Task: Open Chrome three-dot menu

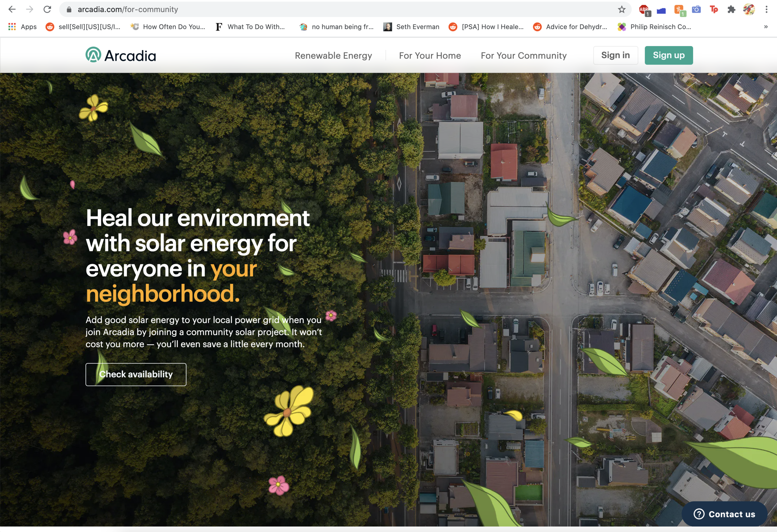Action: click(x=766, y=9)
